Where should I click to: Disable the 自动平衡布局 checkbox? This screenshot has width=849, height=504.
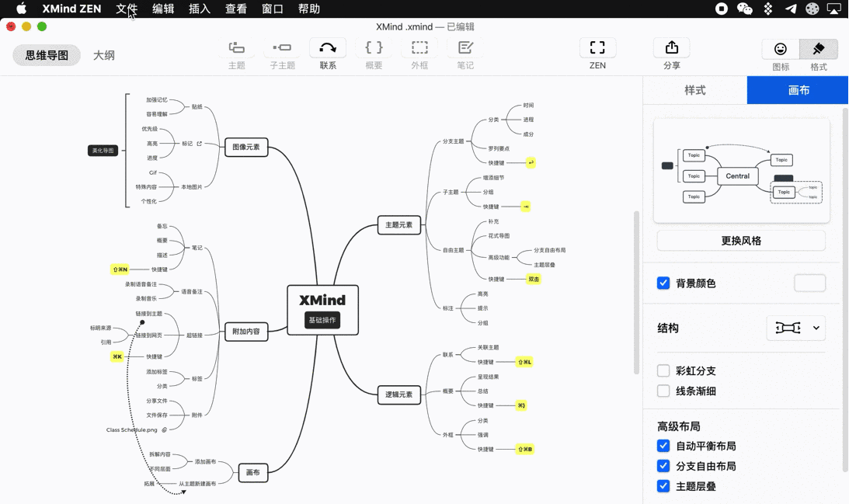tap(663, 446)
